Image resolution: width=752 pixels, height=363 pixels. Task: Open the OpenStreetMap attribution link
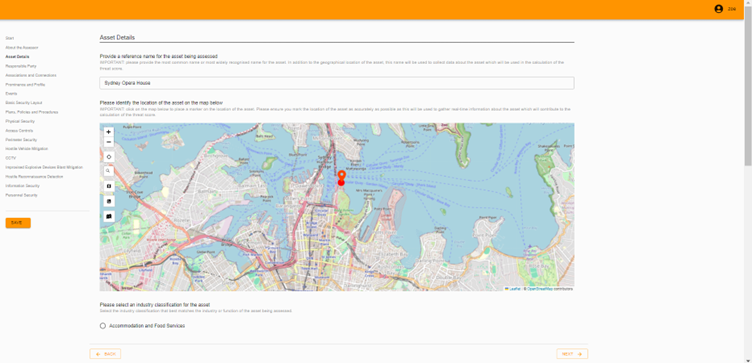[540, 289]
